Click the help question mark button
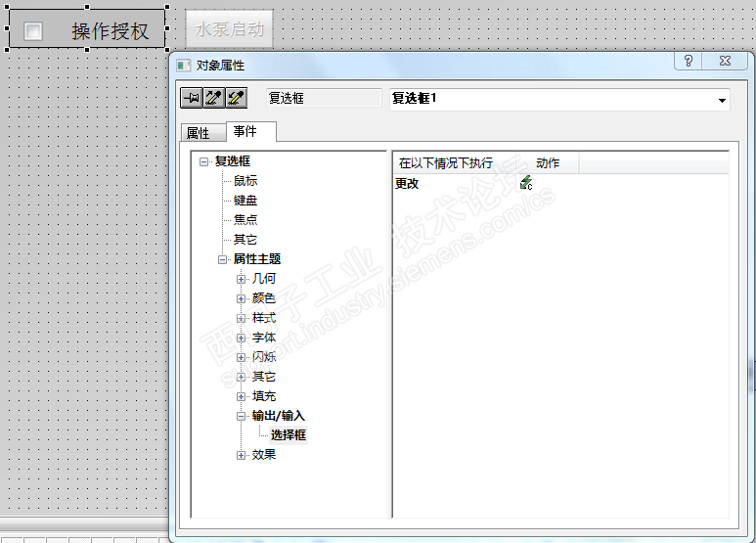This screenshot has width=756, height=543. pyautogui.click(x=688, y=61)
